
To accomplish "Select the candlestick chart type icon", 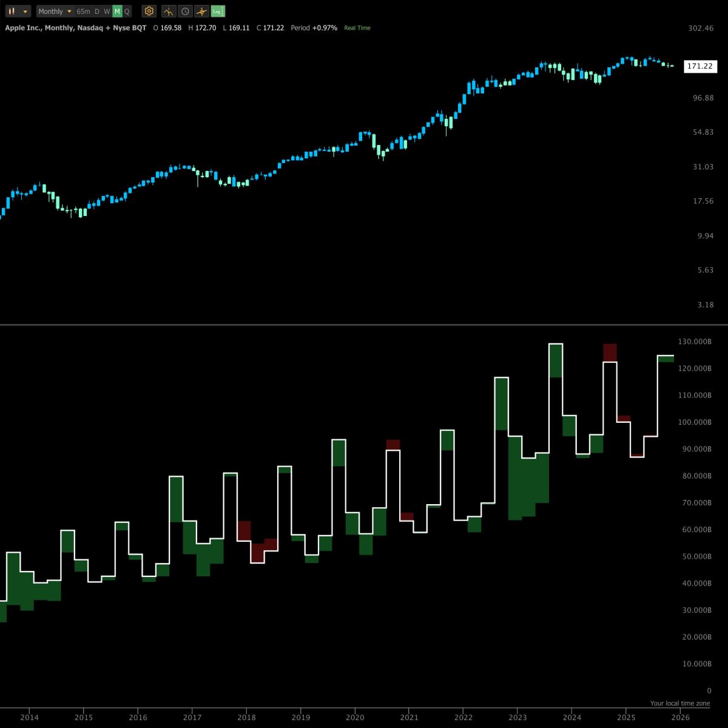I will (x=11, y=11).
